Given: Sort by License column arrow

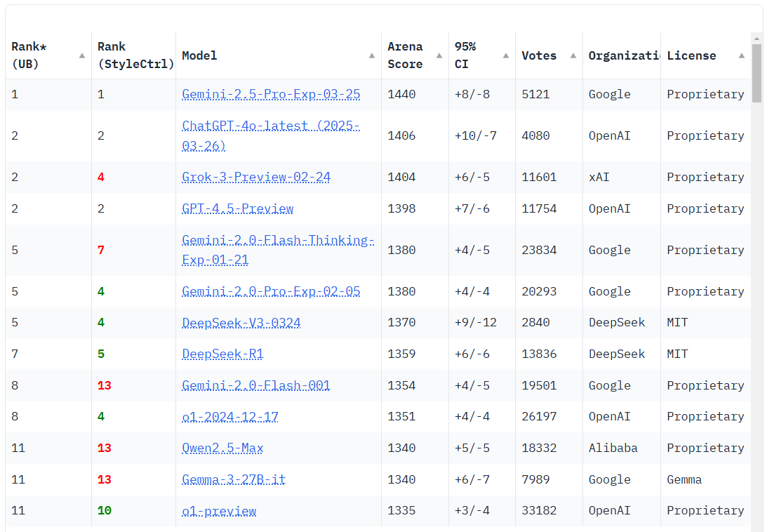Looking at the screenshot, I should pyautogui.click(x=742, y=55).
